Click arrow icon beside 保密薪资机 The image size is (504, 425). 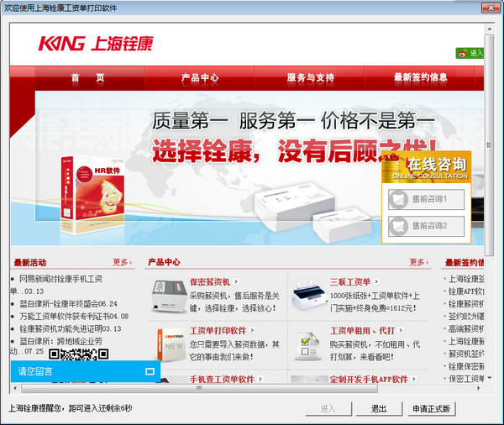coord(236,281)
